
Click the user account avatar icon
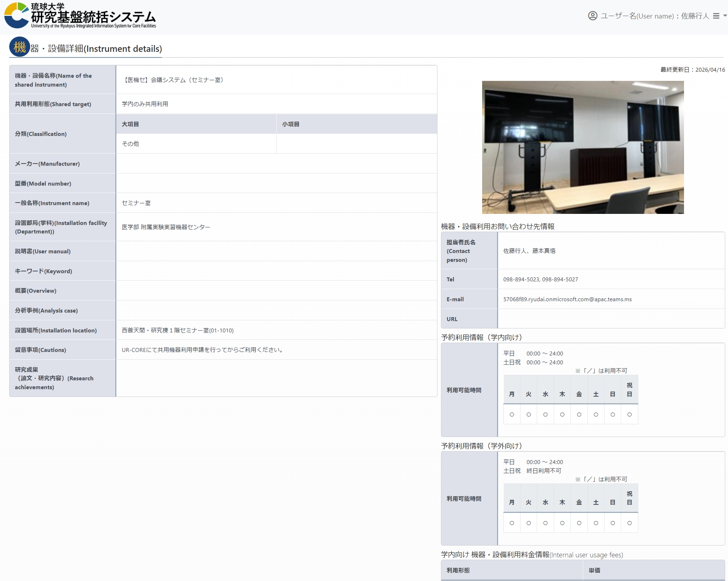(592, 16)
